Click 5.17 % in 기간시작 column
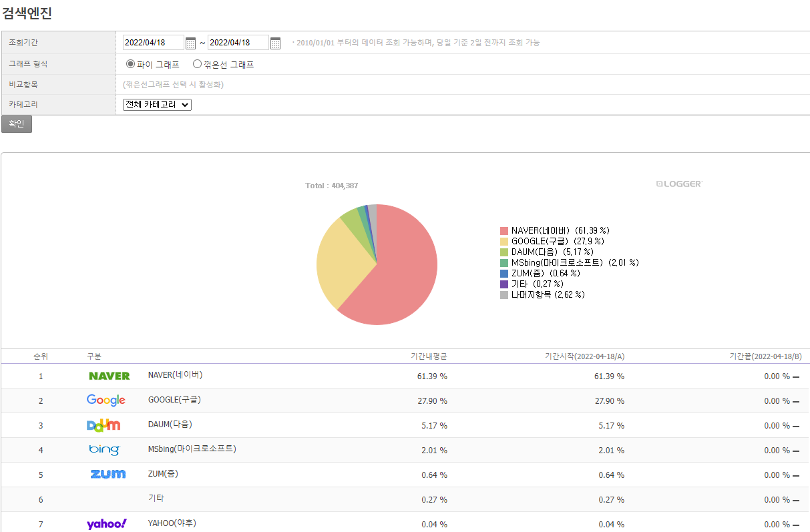 612,426
